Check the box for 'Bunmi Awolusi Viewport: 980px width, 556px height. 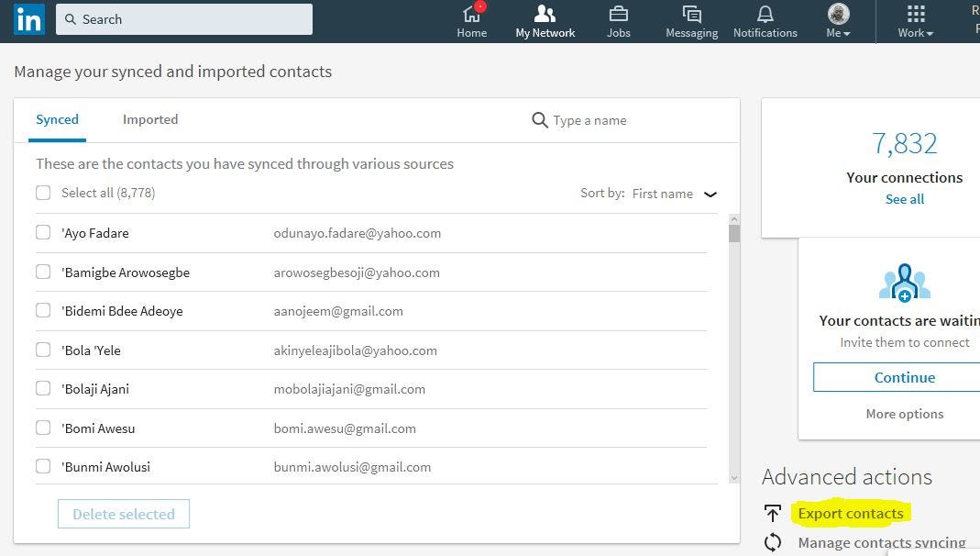coord(43,466)
